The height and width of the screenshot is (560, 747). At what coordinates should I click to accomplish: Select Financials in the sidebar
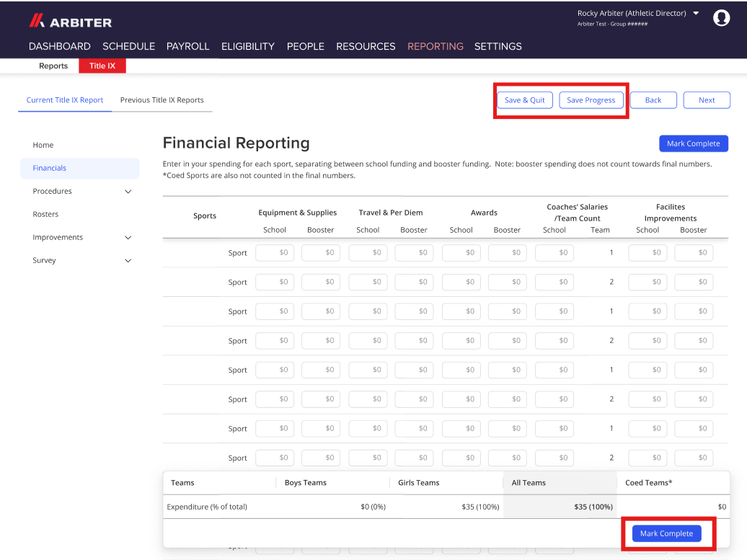pyautogui.click(x=79, y=168)
